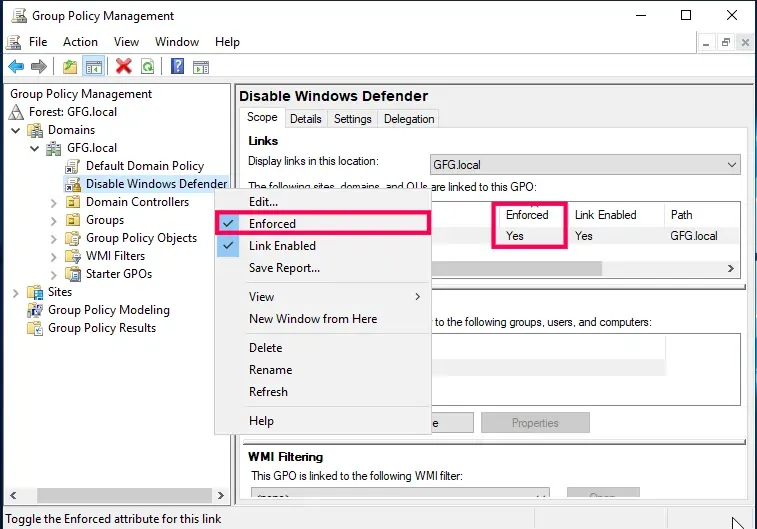The height and width of the screenshot is (529, 757).
Task: Click the Group Policy Management title bar icon
Action: pos(19,15)
